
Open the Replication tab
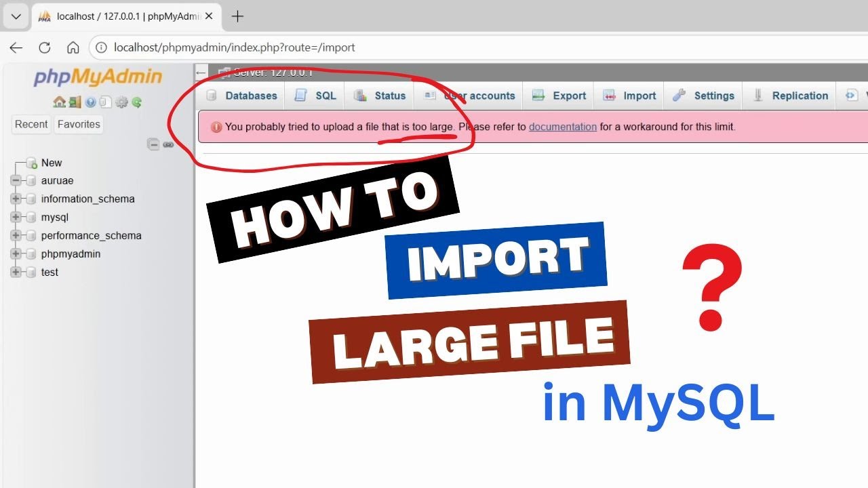coord(791,96)
